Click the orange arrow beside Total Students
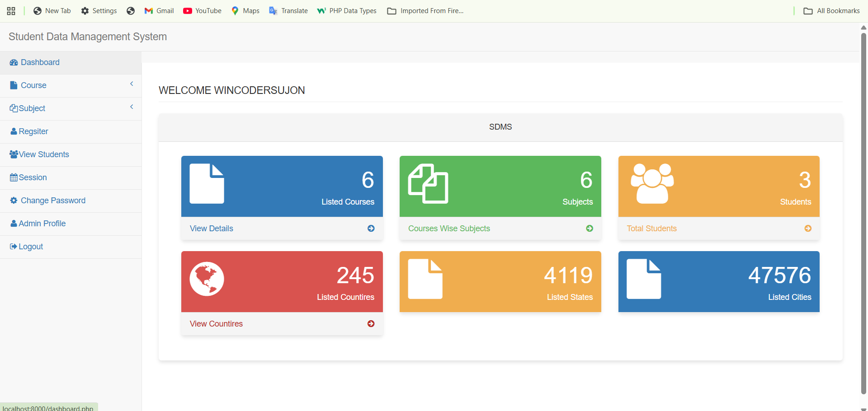This screenshot has width=868, height=411. (808, 229)
